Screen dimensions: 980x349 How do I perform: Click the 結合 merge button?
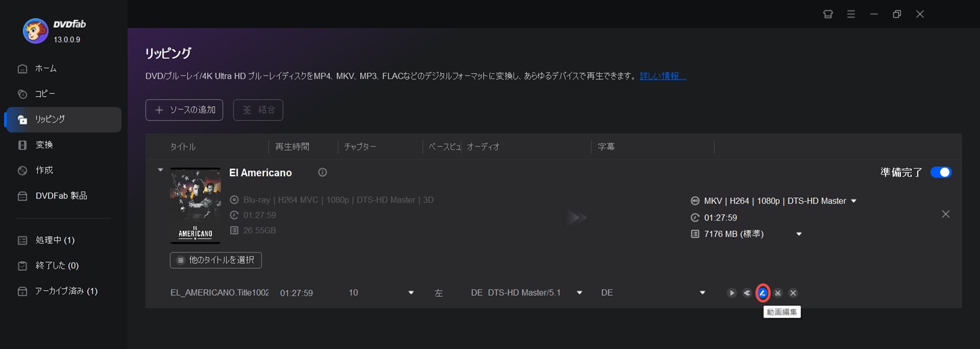point(258,110)
